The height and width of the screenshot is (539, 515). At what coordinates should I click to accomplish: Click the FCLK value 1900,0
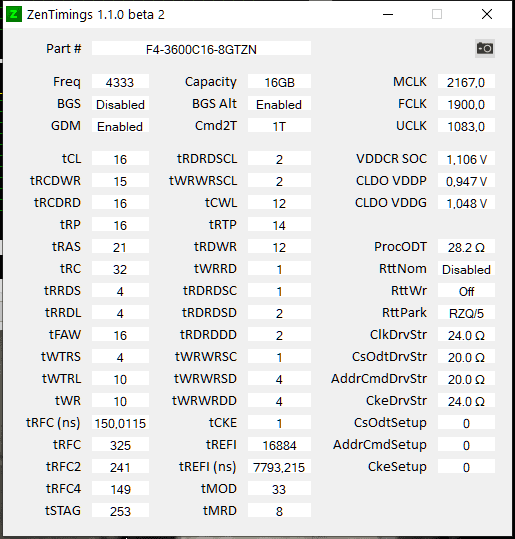(x=466, y=103)
